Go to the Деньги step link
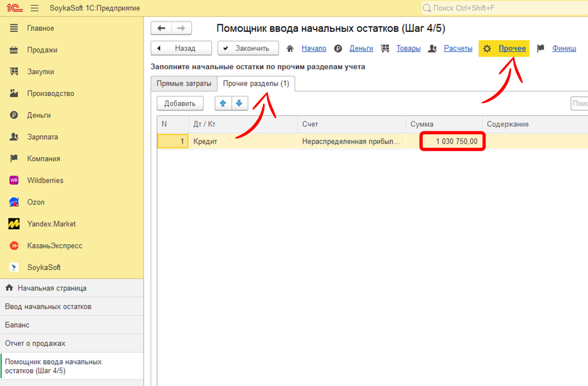The height and width of the screenshot is (386, 588). pos(361,48)
